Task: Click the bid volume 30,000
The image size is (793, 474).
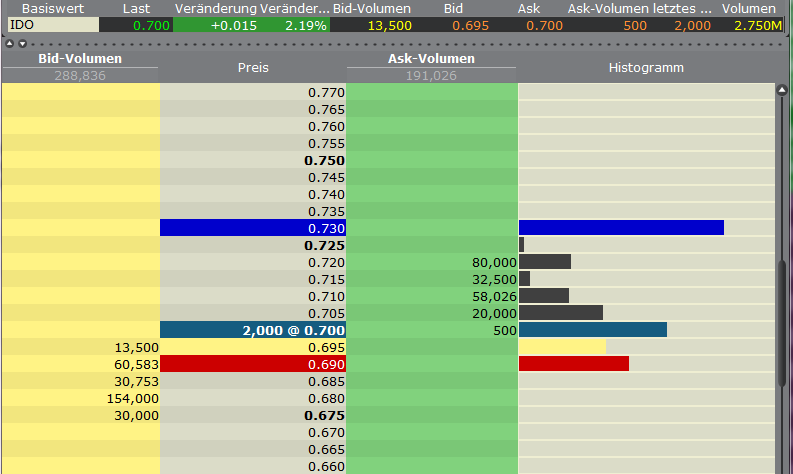Action: (x=137, y=415)
